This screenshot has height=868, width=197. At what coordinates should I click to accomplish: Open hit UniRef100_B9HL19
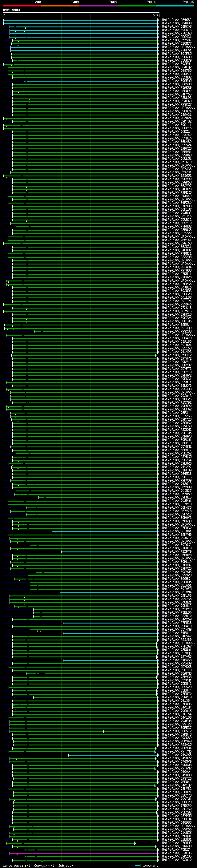pyautogui.click(x=177, y=562)
